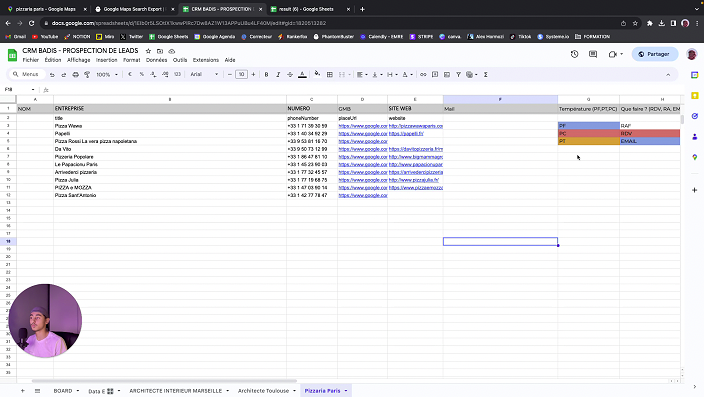This screenshot has height=397, width=704.
Task: Open the comments history panel
Action: click(x=593, y=54)
